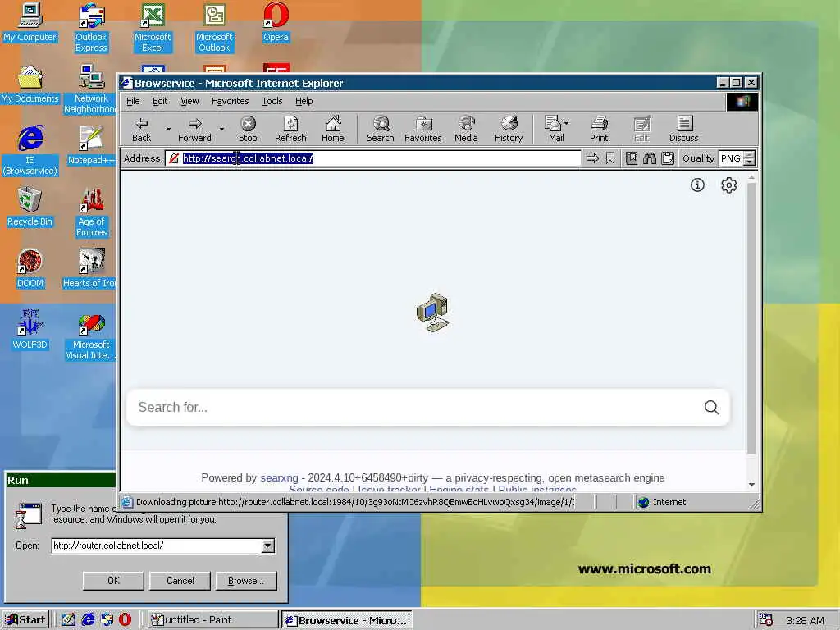Open the Discuss toolbar button
Screen dimensions: 840x630
point(684,130)
